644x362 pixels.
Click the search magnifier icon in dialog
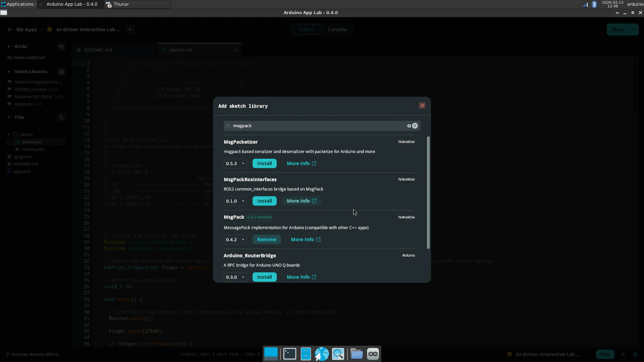tap(228, 126)
